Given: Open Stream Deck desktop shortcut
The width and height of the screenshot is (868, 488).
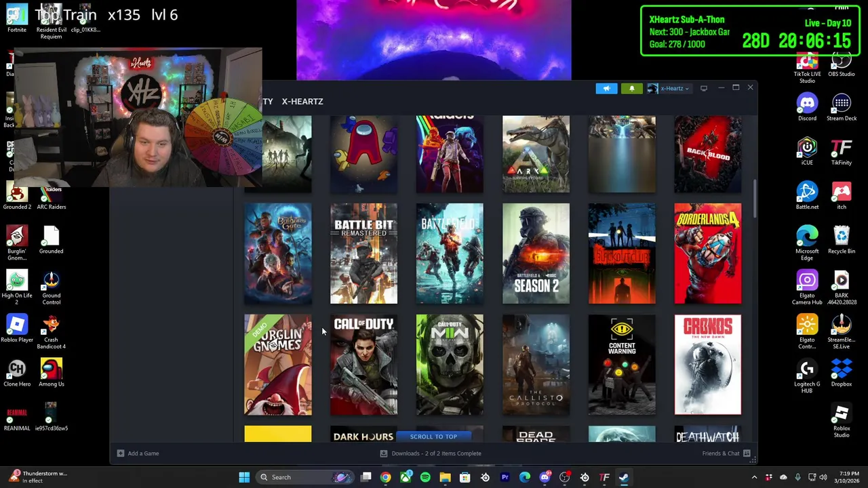Looking at the screenshot, I should [842, 107].
